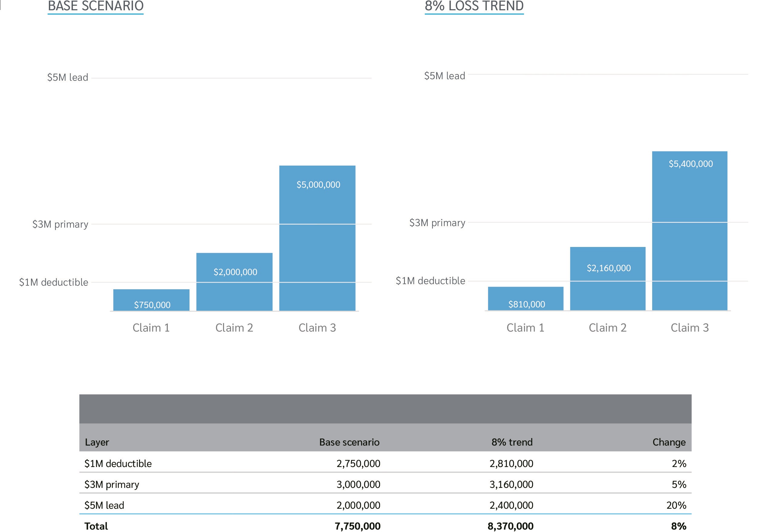Click the 8% trend column header
The height and width of the screenshot is (532, 771).
[x=512, y=442]
